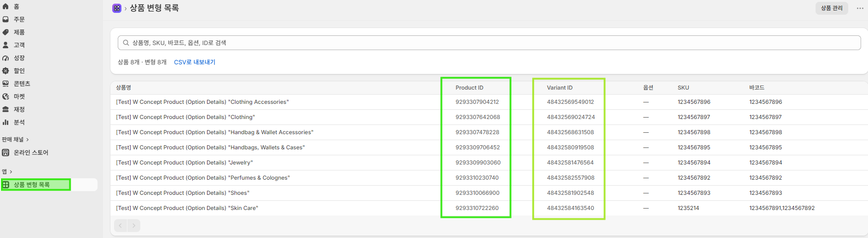Select the "Handbags, Wallets & Cases" product name
Screen dimensions: 868x238
pos(210,147)
